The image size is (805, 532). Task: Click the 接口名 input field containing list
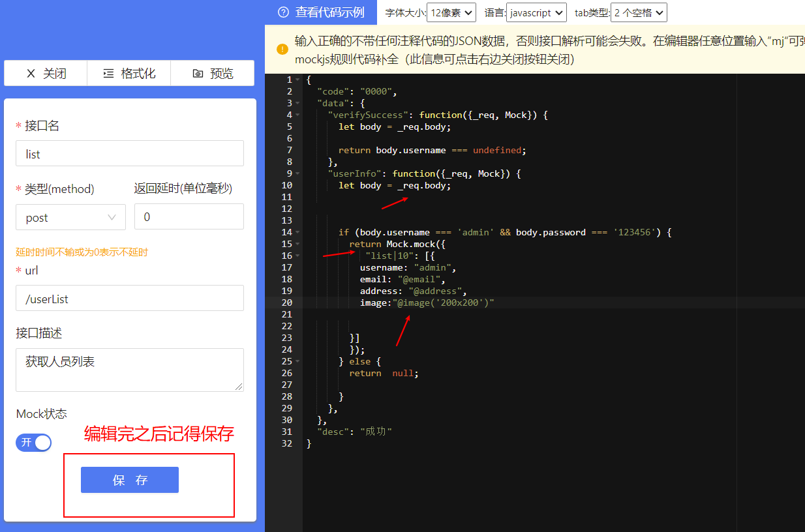click(x=130, y=154)
